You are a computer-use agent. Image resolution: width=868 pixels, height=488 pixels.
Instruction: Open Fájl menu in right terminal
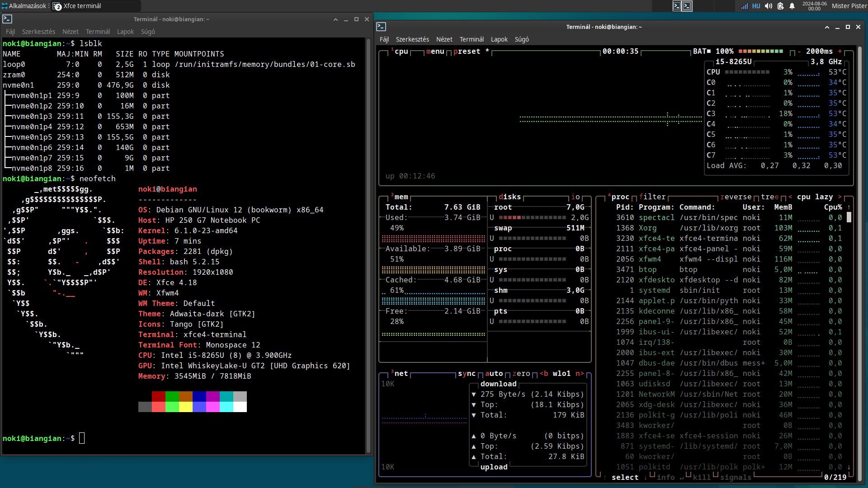(384, 39)
